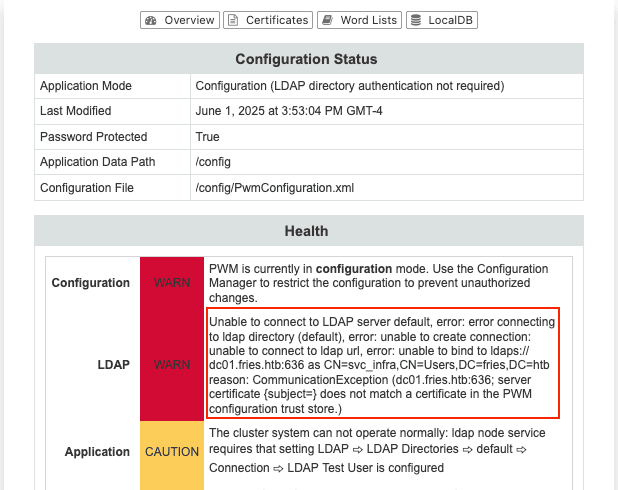Viewport: 618px width, 490px height.
Task: Click the Configuration Status heading
Action: pyautogui.click(x=306, y=59)
